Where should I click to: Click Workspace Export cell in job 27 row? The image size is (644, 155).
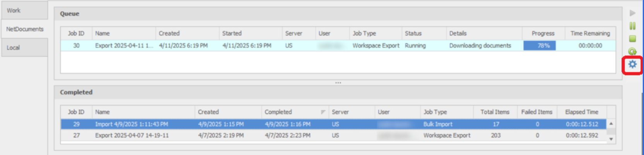pos(447,136)
